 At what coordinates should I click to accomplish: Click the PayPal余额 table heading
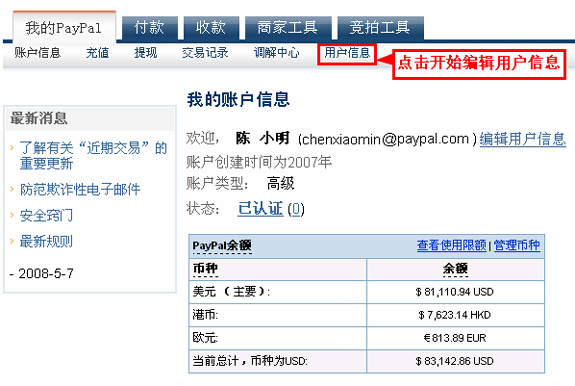coord(222,246)
